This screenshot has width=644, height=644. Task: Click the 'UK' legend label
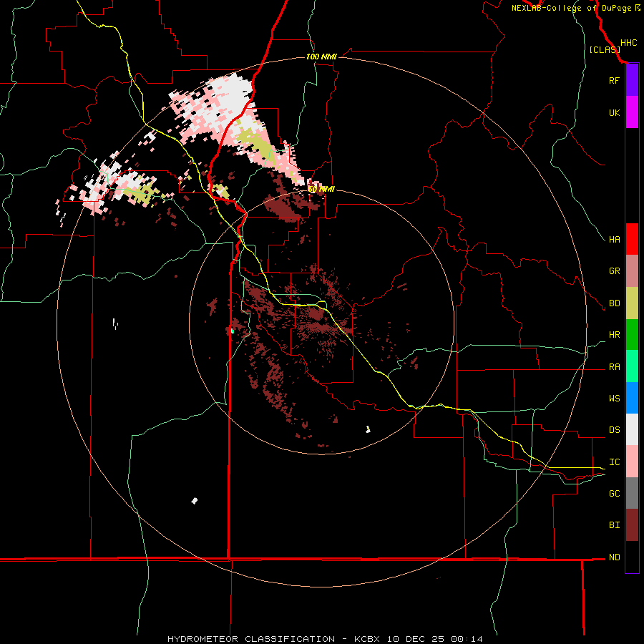(614, 112)
